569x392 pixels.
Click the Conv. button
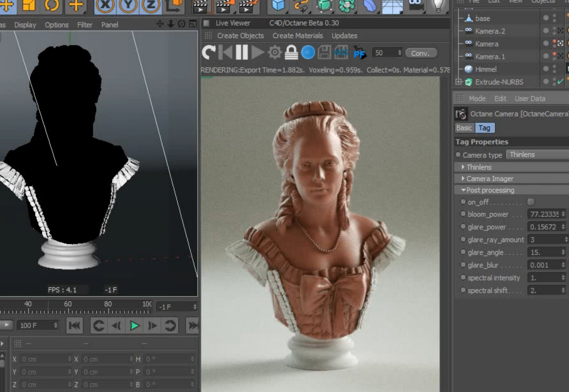click(421, 53)
